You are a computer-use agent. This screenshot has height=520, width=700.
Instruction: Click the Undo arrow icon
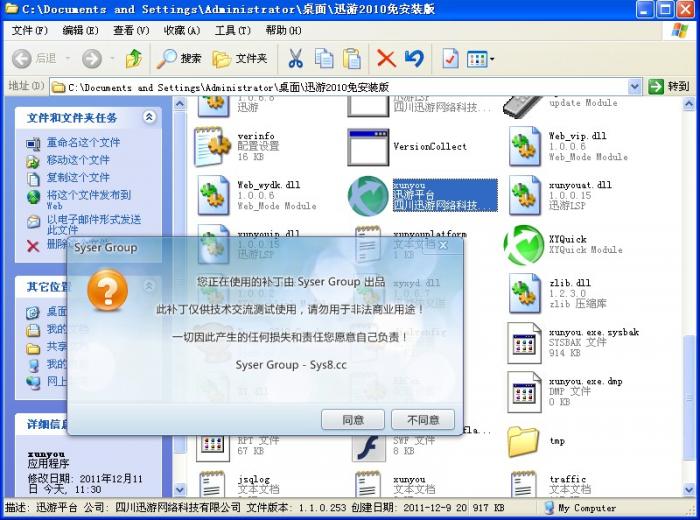pyautogui.click(x=414, y=58)
